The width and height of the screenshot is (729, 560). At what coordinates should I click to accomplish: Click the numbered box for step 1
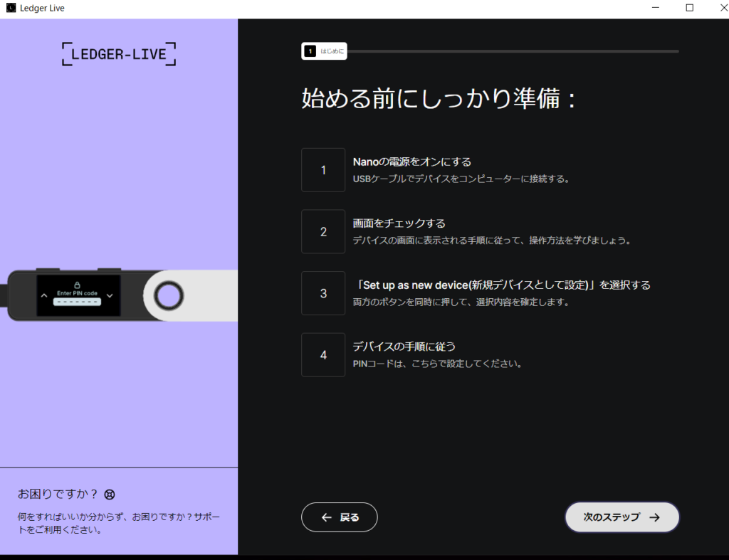[323, 170]
